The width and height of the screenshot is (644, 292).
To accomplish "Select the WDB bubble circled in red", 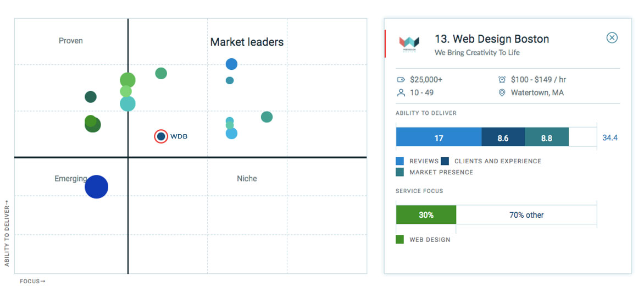I will [160, 136].
